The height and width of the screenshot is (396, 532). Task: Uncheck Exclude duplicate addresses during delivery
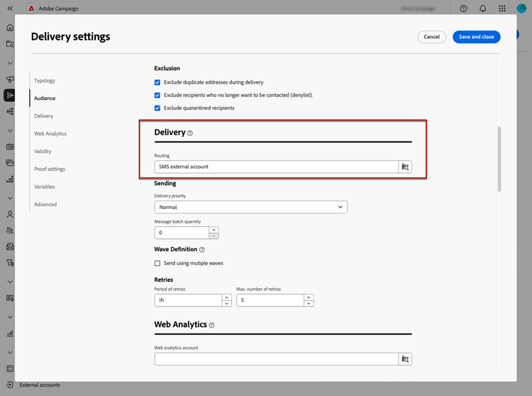tap(157, 82)
